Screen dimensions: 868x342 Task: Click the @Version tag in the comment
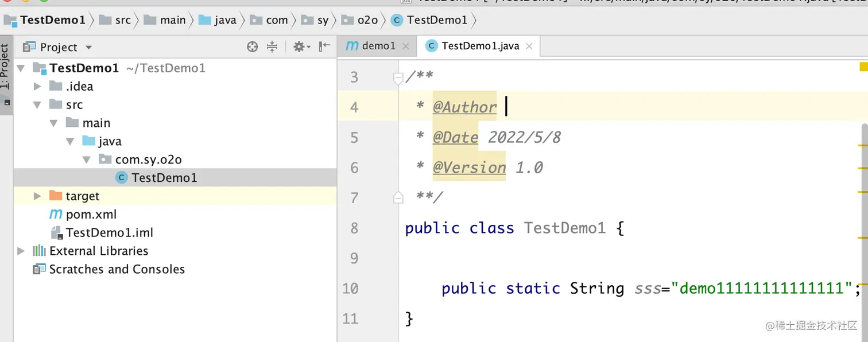[x=469, y=168]
